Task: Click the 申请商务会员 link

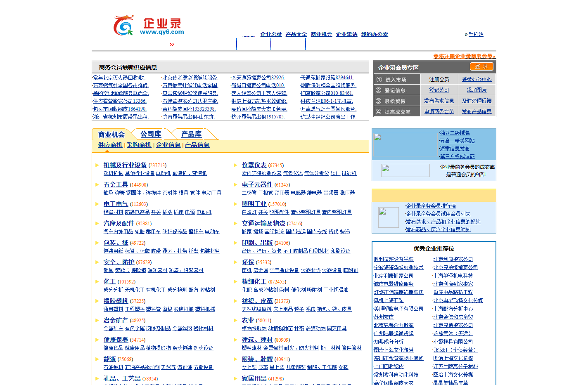Action: 439,111
